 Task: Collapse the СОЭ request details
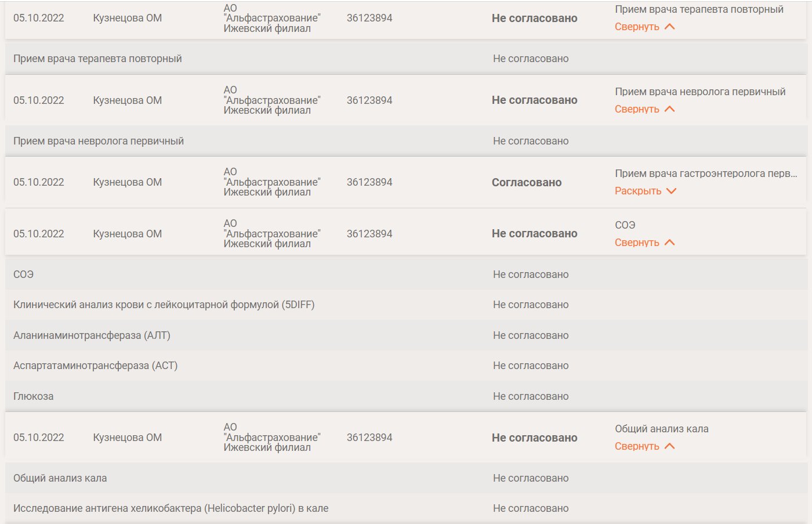[637, 243]
